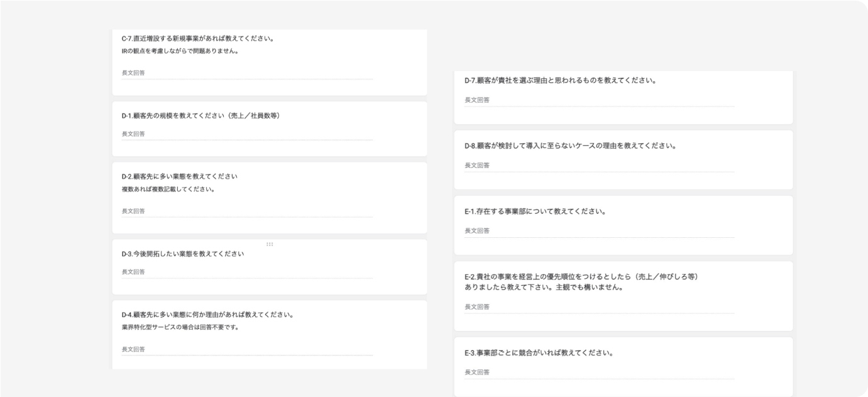Select the E-3 question title text
The width and height of the screenshot is (868, 397).
[538, 353]
